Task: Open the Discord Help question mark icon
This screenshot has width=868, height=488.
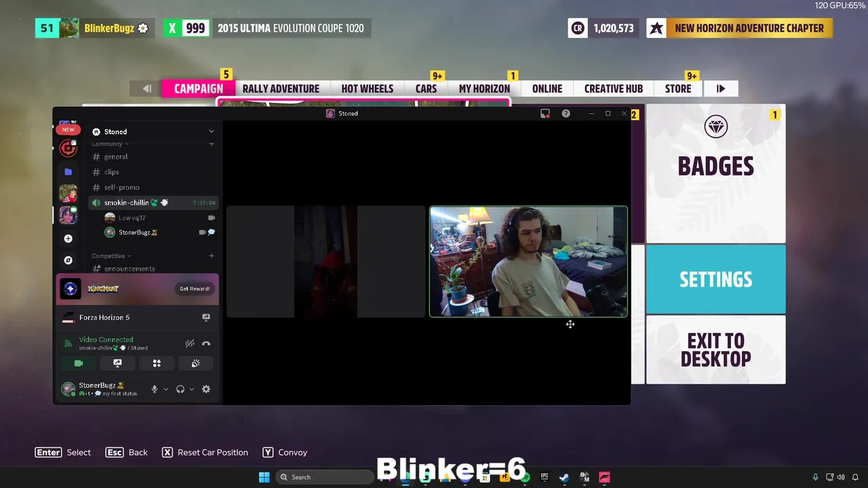Action: 566,113
